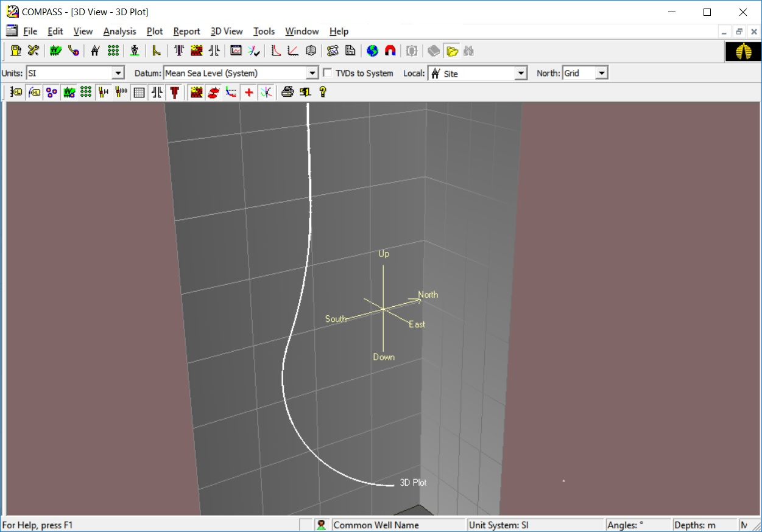Toggle the three purple circles toolbar button

pos(52,92)
